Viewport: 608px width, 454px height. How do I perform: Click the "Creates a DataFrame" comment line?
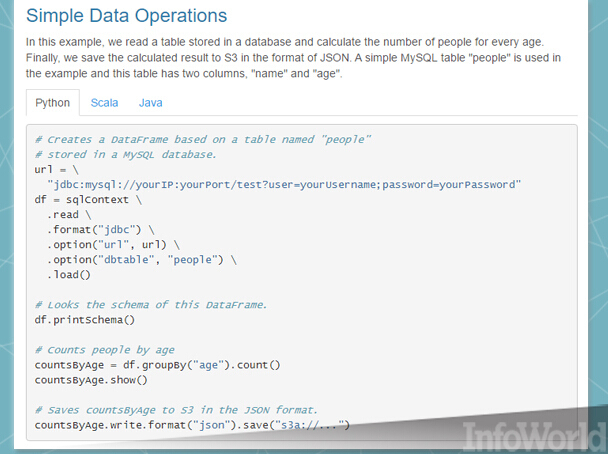pos(203,140)
